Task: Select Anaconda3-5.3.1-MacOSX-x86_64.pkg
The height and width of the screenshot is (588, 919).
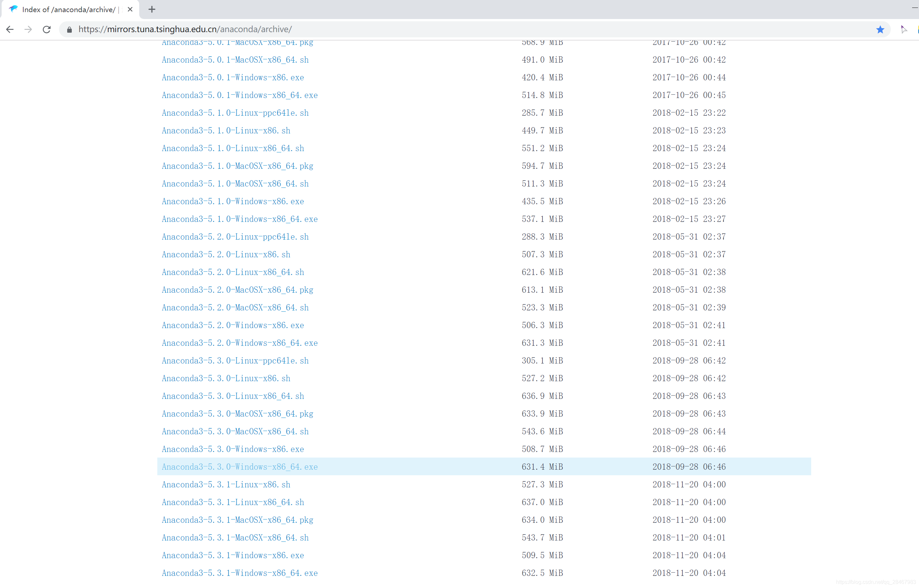Action: pyautogui.click(x=238, y=519)
